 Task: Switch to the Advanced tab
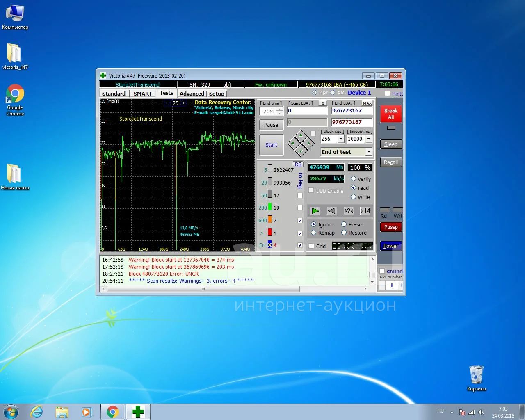pyautogui.click(x=192, y=94)
